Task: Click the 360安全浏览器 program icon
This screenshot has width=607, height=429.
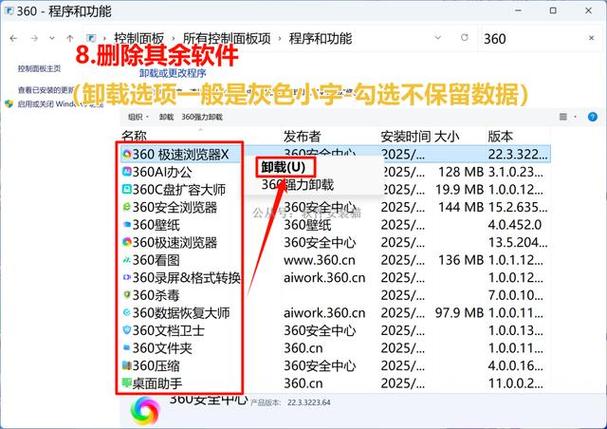Action: coord(127,207)
